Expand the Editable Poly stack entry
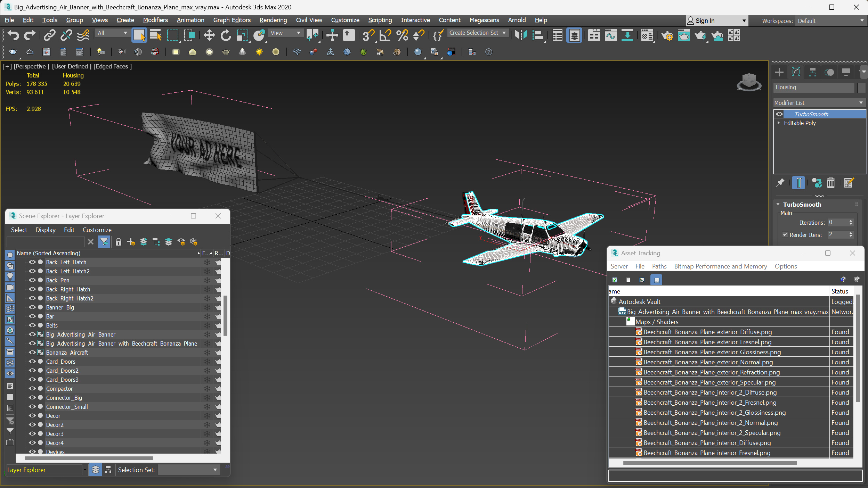The image size is (868, 488). pyautogui.click(x=778, y=123)
